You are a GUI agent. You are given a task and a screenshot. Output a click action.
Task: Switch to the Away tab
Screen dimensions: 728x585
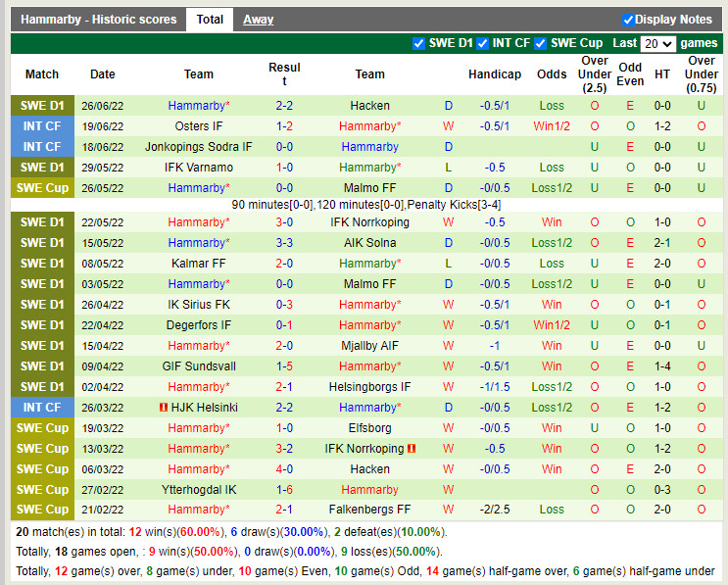(x=259, y=20)
